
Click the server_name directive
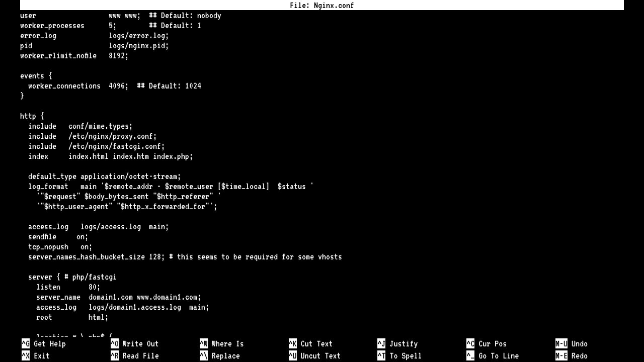[58, 297]
